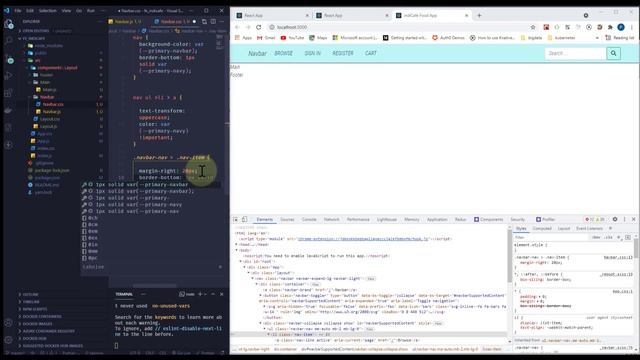Open the File menu in VS Code

click(x=18, y=11)
